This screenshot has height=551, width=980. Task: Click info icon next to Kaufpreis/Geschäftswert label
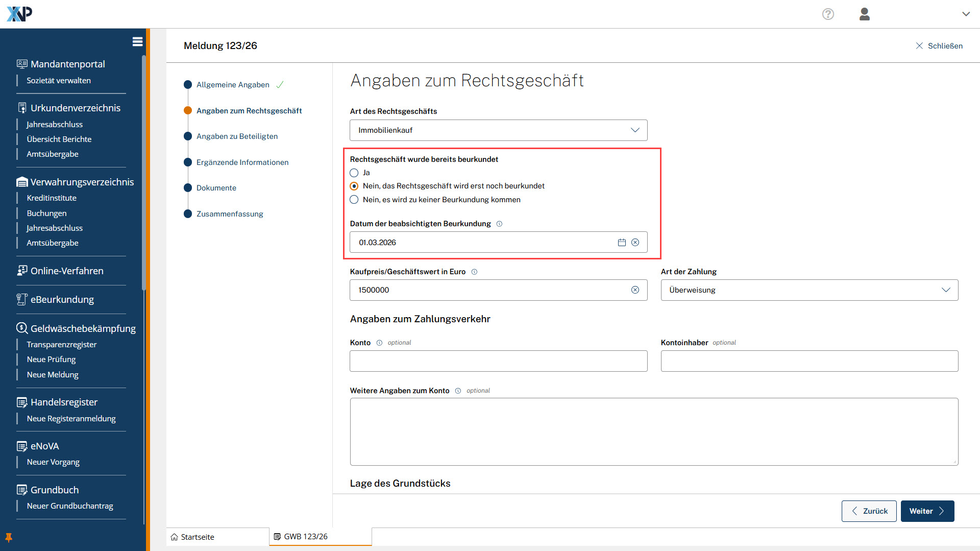click(x=474, y=272)
